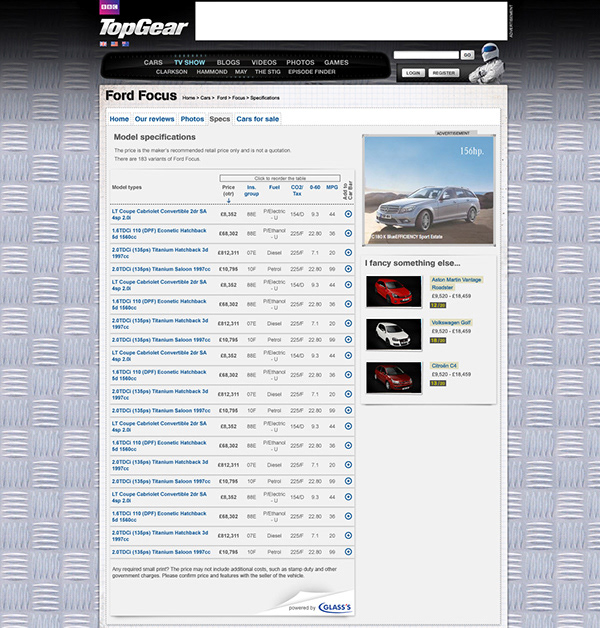Click the 'I fancy something else...' heading
600x628 pixels.
coord(413,263)
